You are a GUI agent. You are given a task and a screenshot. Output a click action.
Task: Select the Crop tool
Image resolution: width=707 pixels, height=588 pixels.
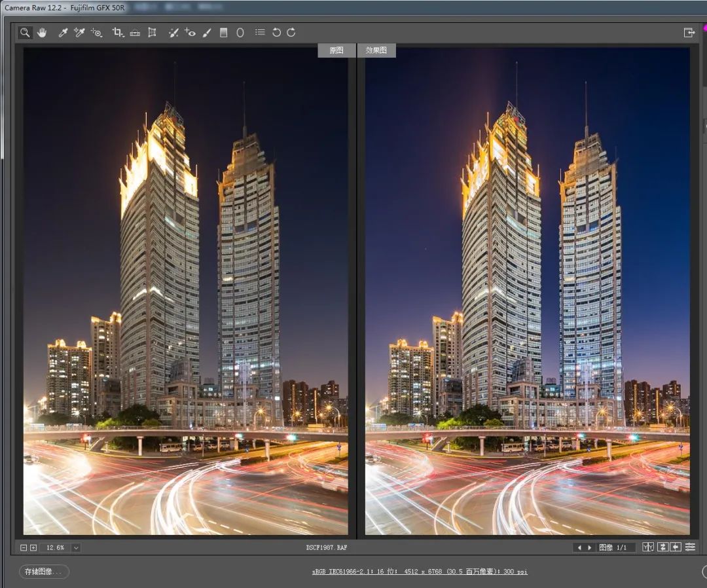tap(118, 33)
